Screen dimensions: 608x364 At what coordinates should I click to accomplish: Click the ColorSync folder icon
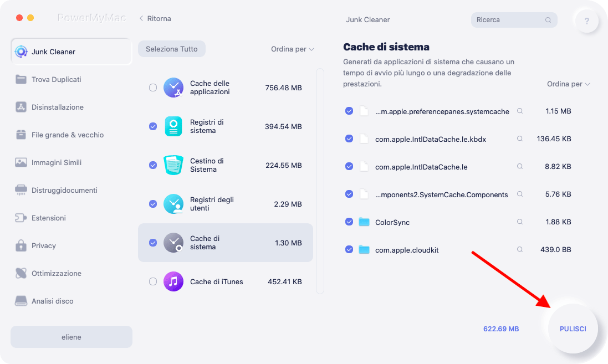click(x=364, y=222)
